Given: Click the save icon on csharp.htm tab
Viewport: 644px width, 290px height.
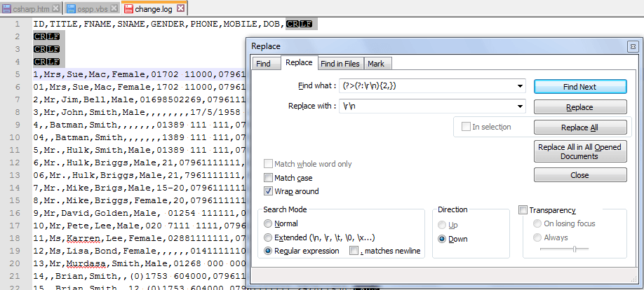Looking at the screenshot, I should (6, 8).
